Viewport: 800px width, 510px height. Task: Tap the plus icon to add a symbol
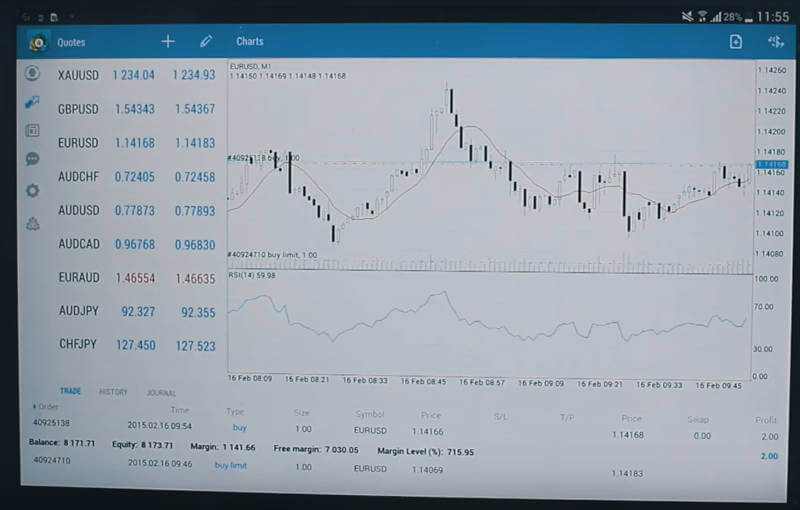(168, 42)
